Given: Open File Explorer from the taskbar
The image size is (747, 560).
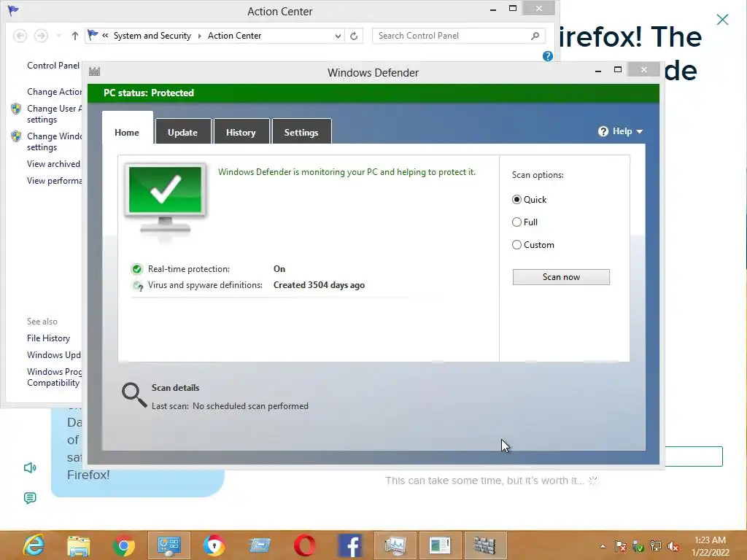Looking at the screenshot, I should point(79,545).
